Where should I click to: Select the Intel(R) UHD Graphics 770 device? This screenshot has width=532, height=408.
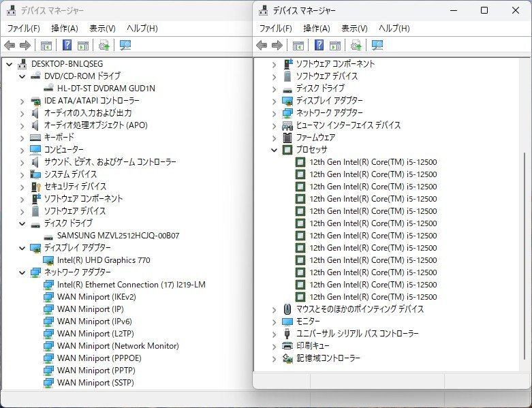[104, 260]
